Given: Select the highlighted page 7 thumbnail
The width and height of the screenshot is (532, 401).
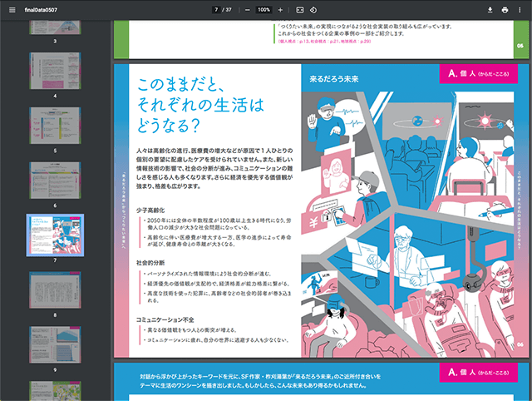Looking at the screenshot, I should (55, 233).
